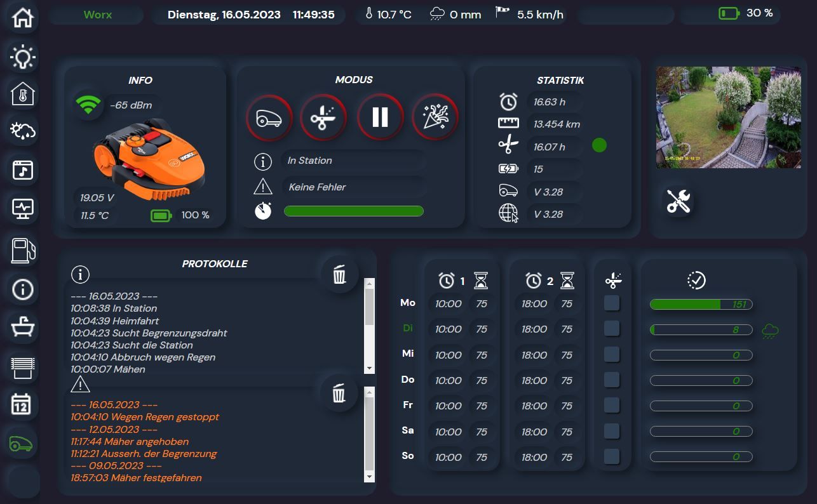Click the '10:04:10 Wegen Regen gestoppt' error entry
The image size is (817, 504).
(x=145, y=417)
